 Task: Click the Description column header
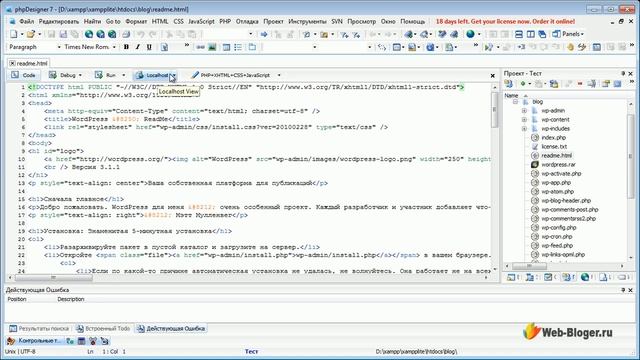(71, 299)
